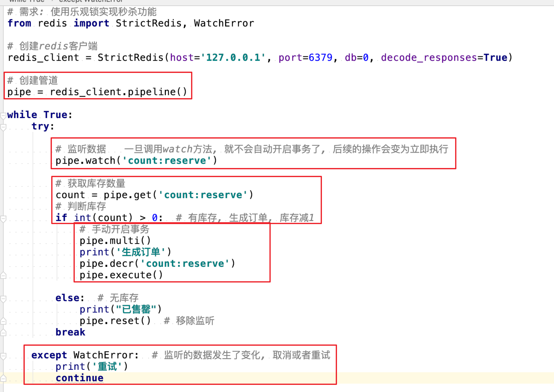Click the underlined 'continue' keyword
This screenshot has height=392, width=554.
(x=79, y=378)
